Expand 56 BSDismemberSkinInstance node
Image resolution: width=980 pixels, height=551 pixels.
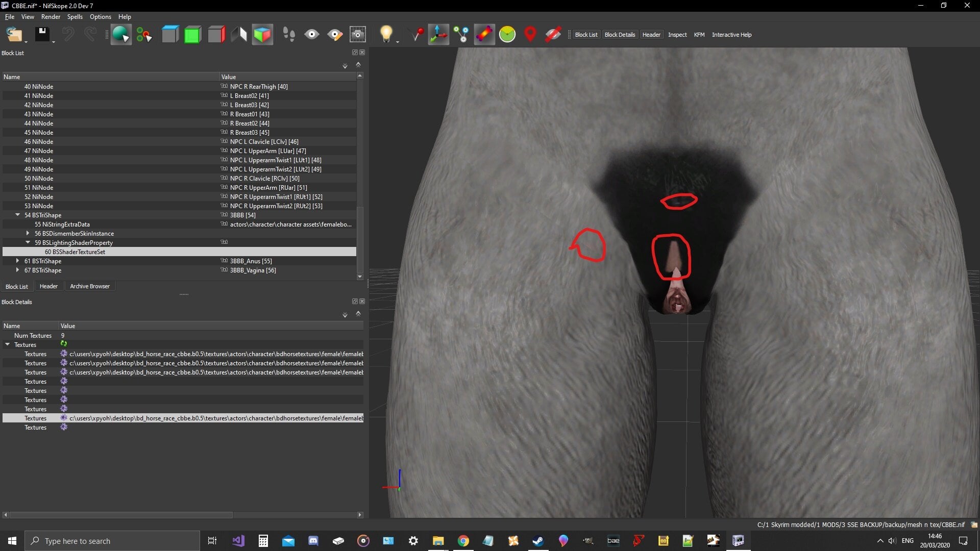(28, 233)
